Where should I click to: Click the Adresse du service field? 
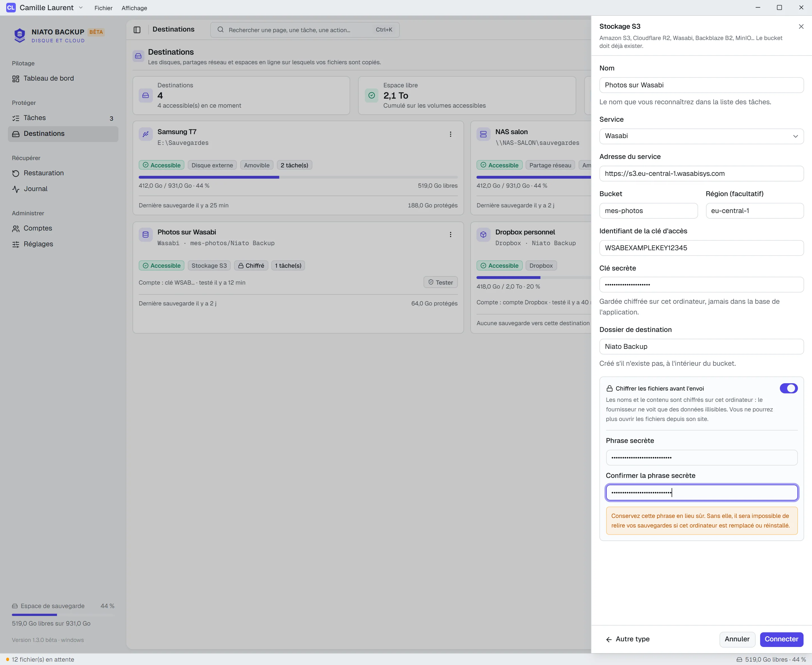tap(701, 174)
